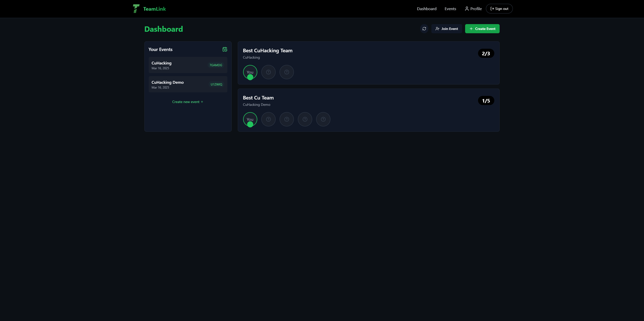Open the Dashboard nav item
The height and width of the screenshot is (321, 644).
point(427,9)
